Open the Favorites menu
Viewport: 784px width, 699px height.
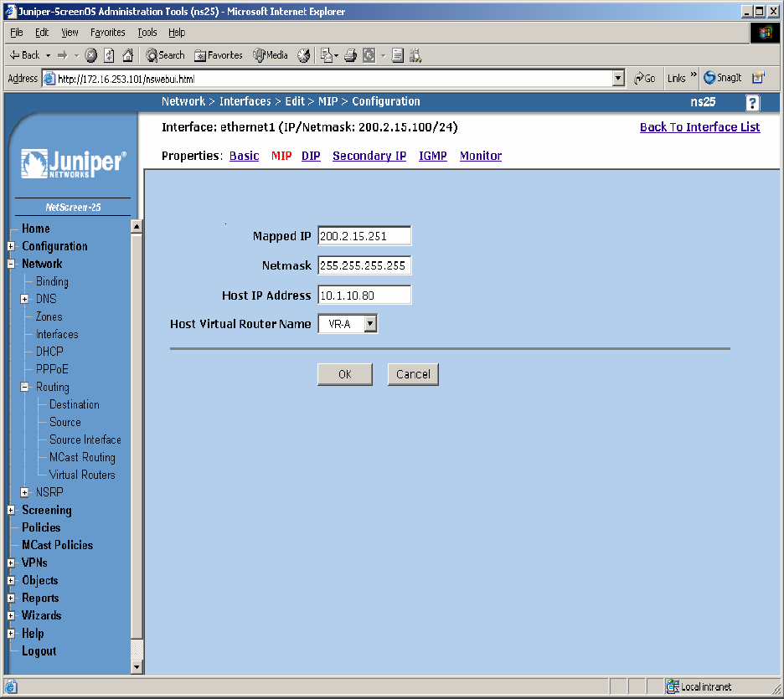[107, 33]
